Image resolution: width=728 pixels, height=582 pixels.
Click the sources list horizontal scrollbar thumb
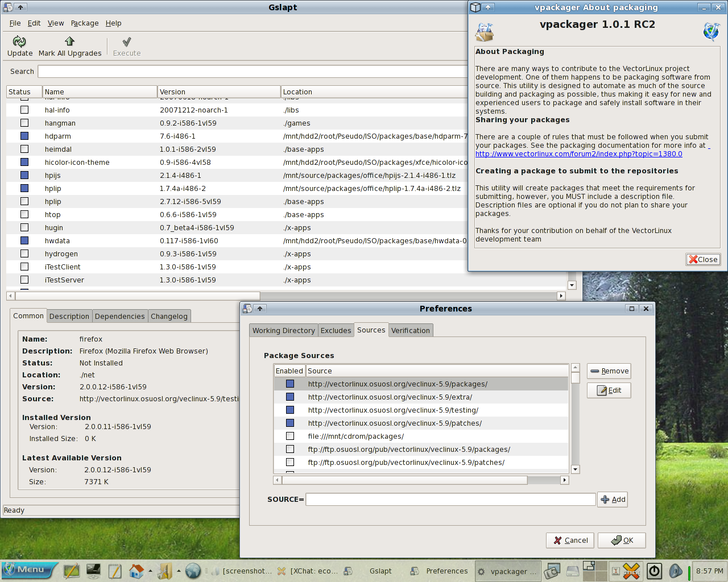point(404,480)
